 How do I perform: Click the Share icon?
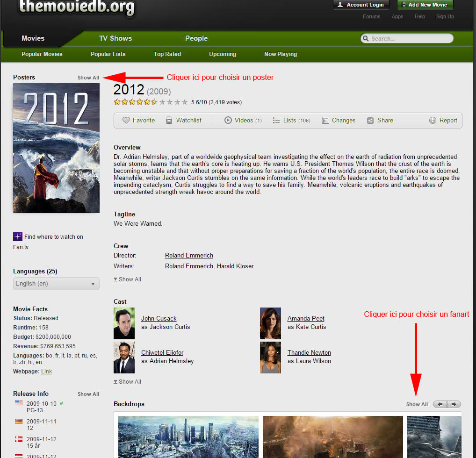pos(370,121)
